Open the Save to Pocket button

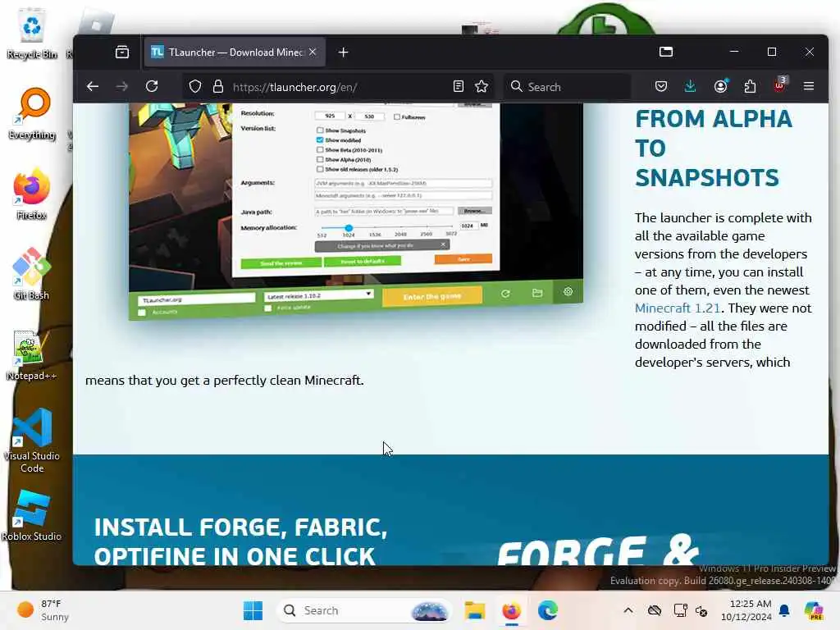tap(661, 86)
